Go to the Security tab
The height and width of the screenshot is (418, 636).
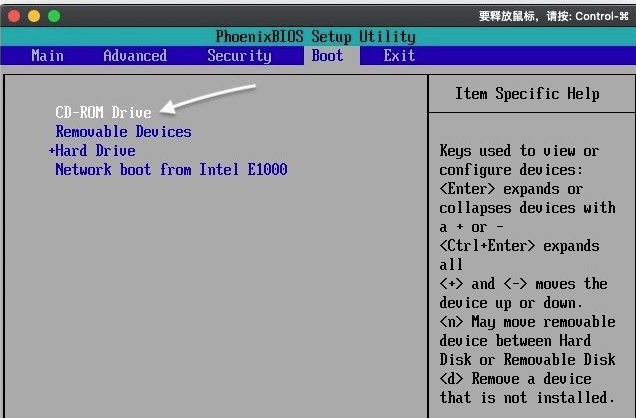(239, 56)
